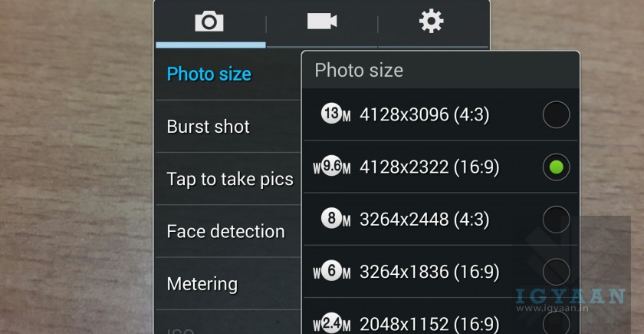Tap the 3264x1836 (16:9) resolution text
Viewport: 644px width, 334px height.
click(x=429, y=272)
